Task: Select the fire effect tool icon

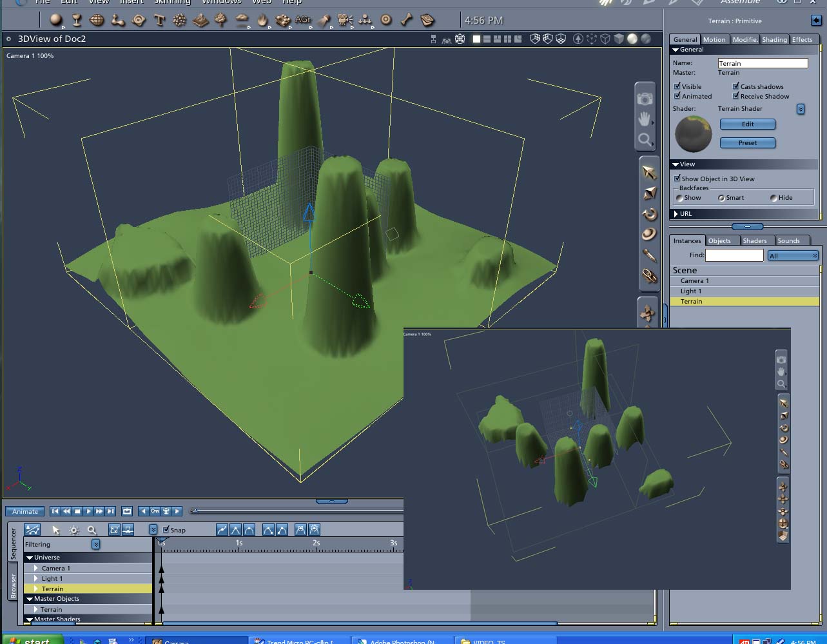Action: (262, 21)
